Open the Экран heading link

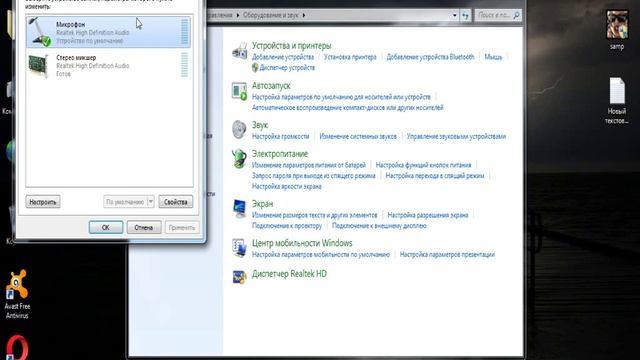tap(262, 204)
